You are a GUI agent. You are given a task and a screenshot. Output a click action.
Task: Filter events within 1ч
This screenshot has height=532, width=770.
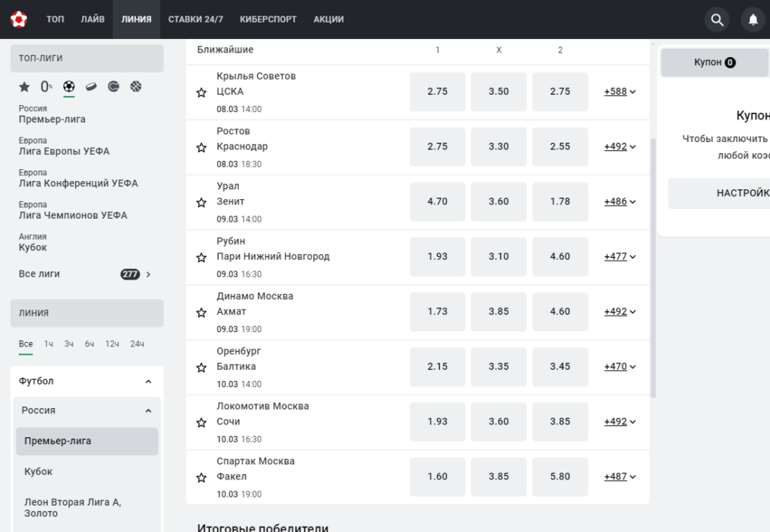(48, 344)
